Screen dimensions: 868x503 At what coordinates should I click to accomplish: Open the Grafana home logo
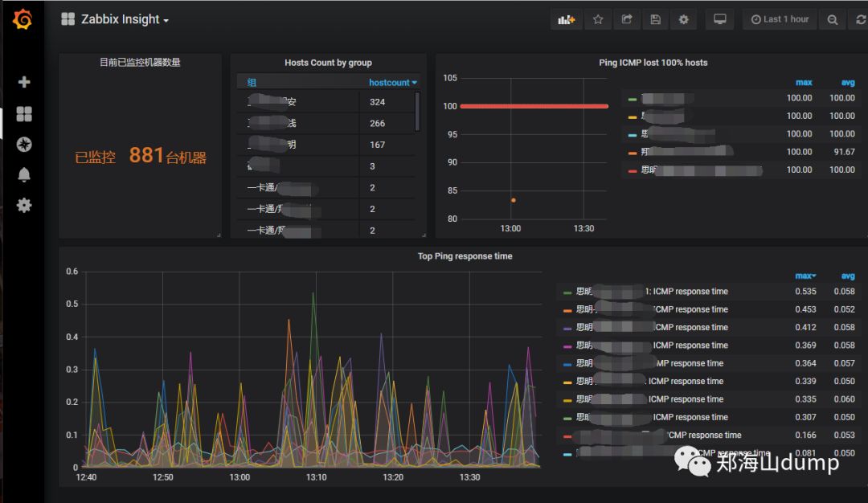[x=23, y=19]
